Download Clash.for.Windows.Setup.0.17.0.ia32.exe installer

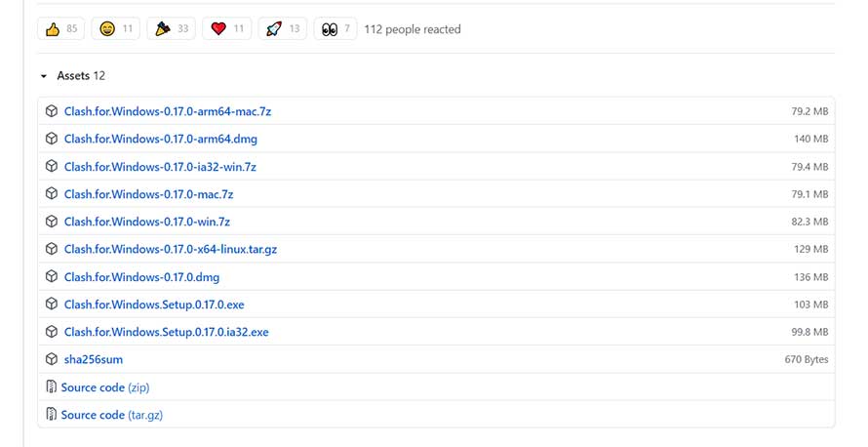[166, 332]
